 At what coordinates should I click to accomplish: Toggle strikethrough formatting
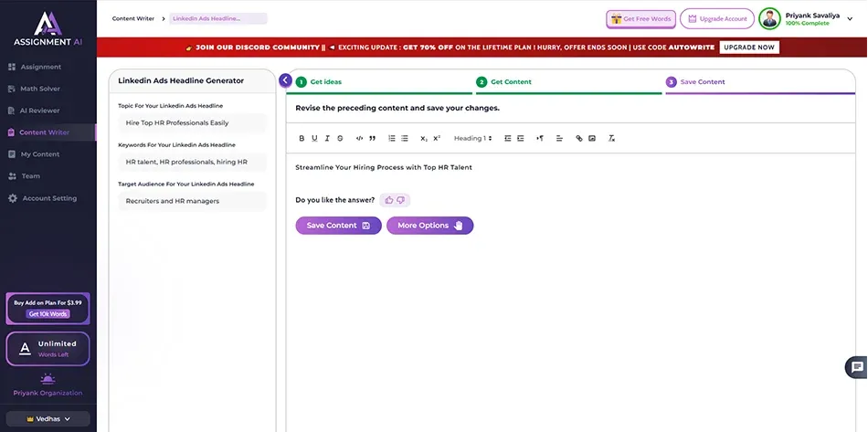click(x=340, y=139)
